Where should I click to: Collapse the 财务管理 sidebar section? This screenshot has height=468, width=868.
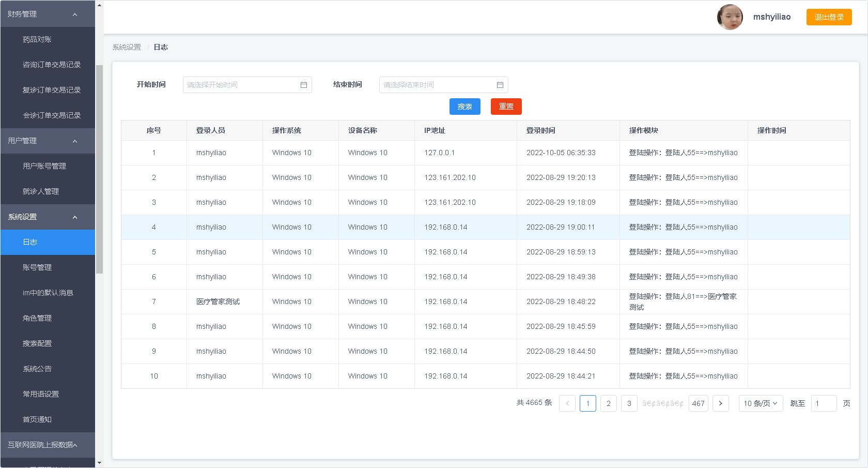[75, 14]
